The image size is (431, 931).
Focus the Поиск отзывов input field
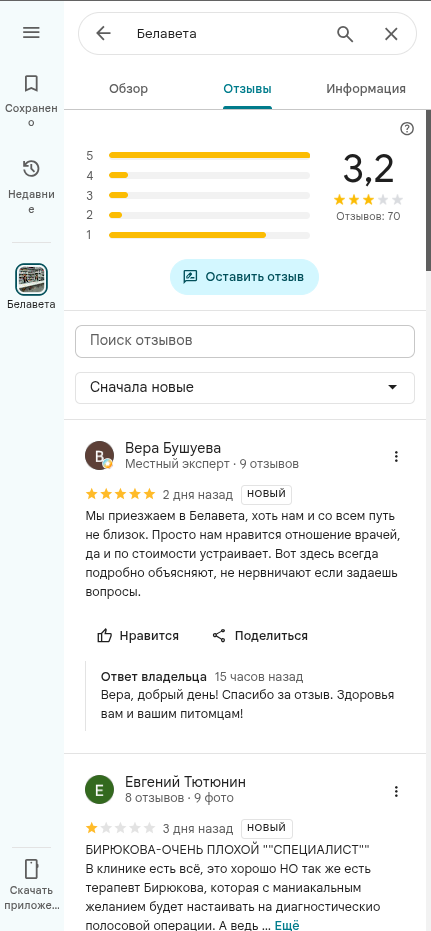[245, 341]
